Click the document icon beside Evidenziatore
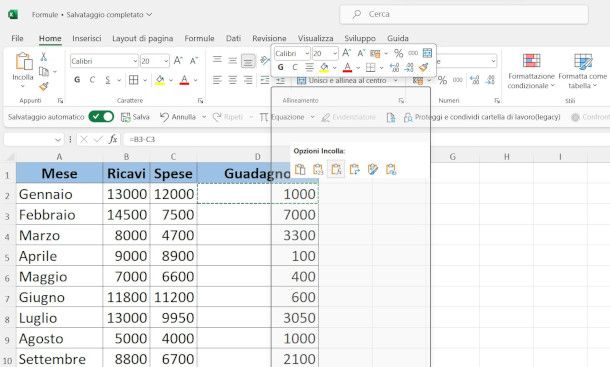 tap(391, 117)
